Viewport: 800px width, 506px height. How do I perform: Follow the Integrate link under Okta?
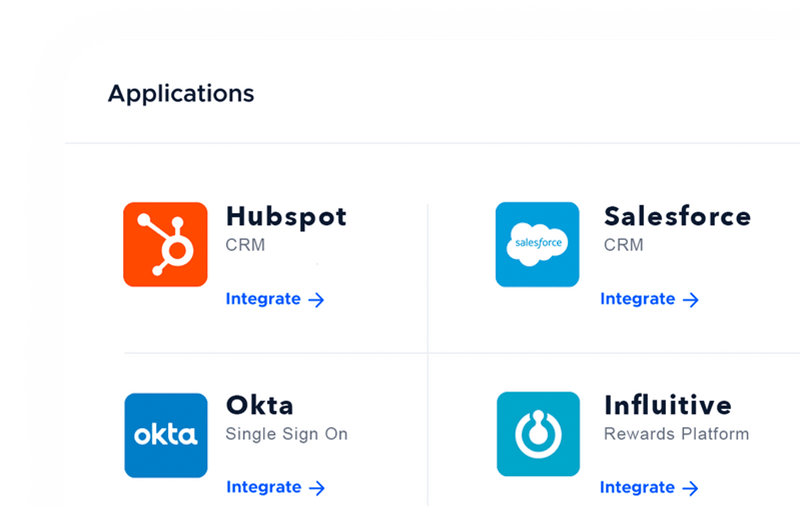pos(264,487)
